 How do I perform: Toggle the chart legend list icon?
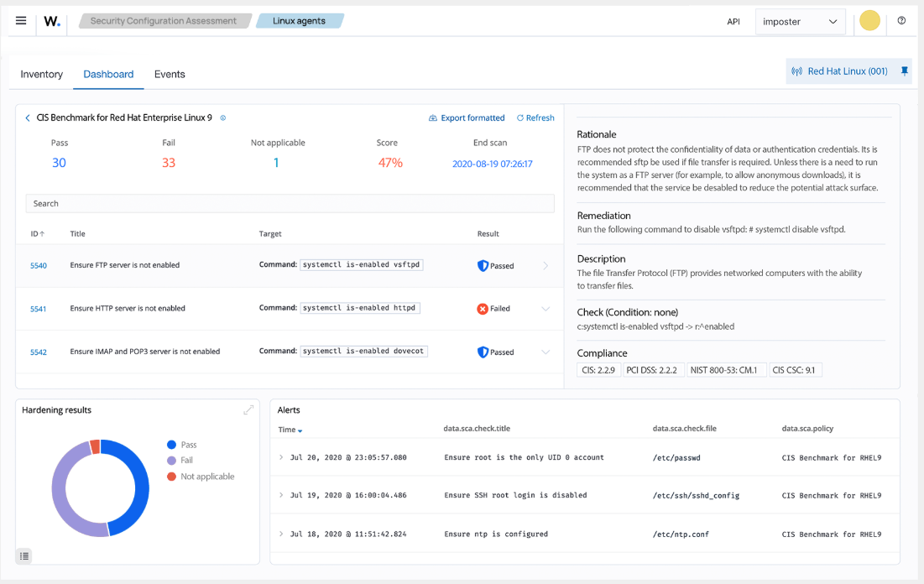click(x=23, y=555)
